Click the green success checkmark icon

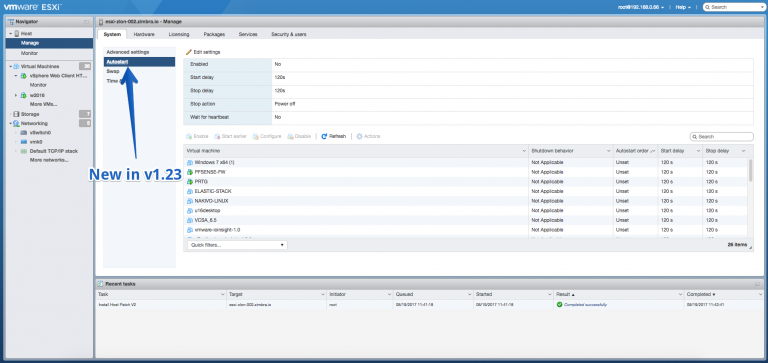coord(559,304)
